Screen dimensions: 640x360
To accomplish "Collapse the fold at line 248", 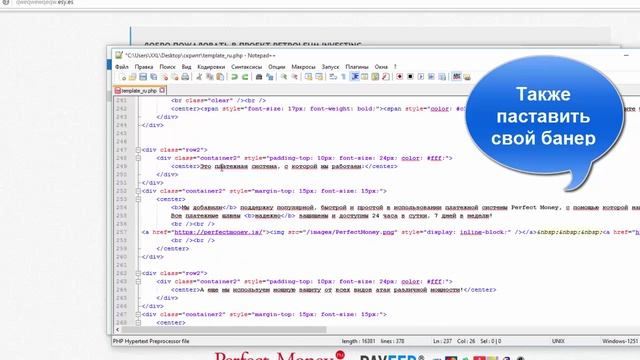I will [x=138, y=158].
